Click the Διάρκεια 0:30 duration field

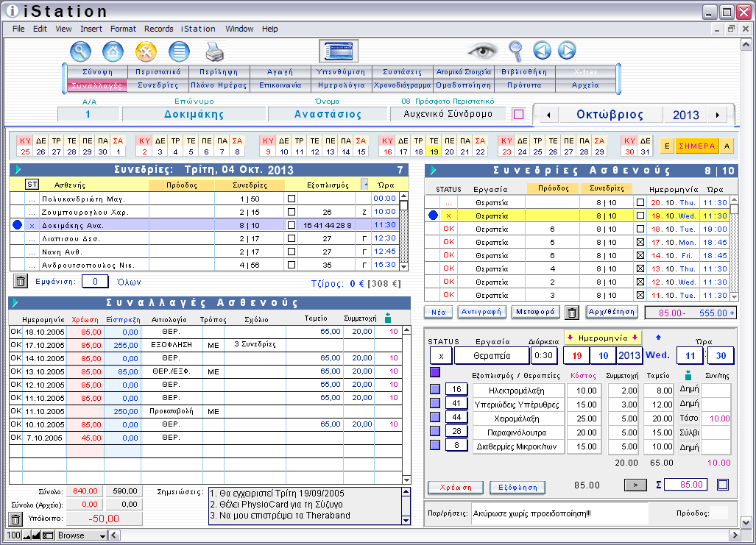pyautogui.click(x=544, y=356)
